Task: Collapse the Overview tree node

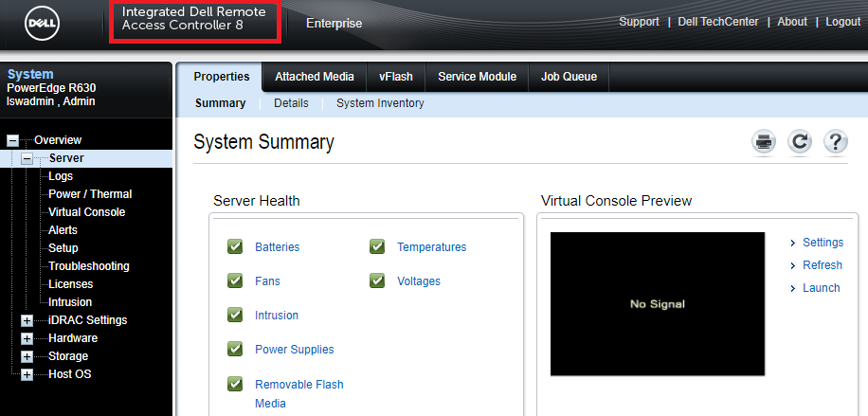Action: [12, 140]
